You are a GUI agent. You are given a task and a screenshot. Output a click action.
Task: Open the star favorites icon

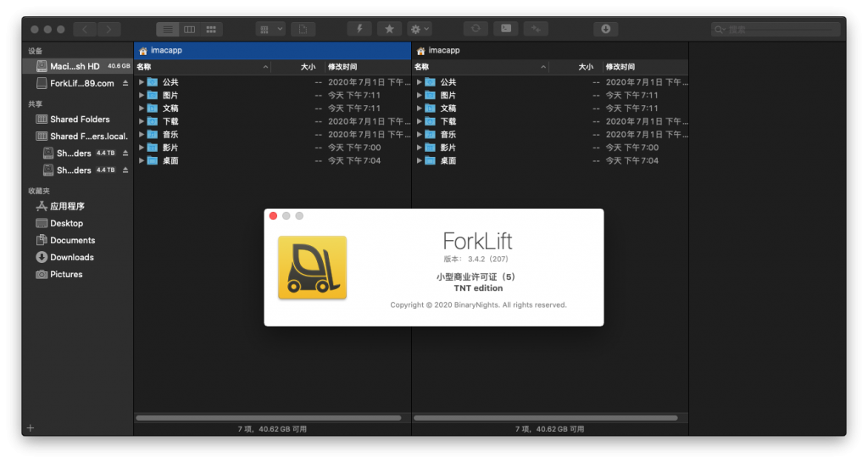pos(389,30)
